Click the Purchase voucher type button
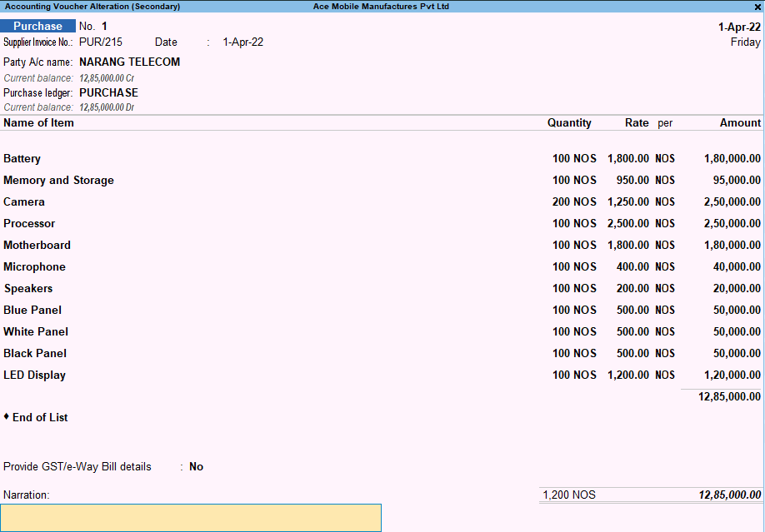 pos(38,26)
